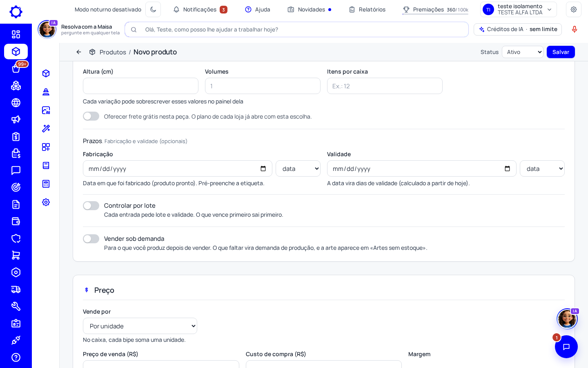Open the Fabricação calendar picker icon
This screenshot has width=588, height=368.
coord(263,168)
